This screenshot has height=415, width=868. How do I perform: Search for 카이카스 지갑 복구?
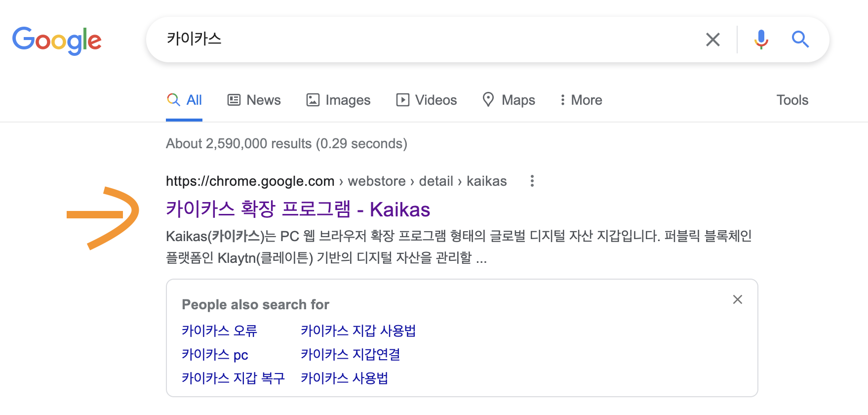[233, 378]
